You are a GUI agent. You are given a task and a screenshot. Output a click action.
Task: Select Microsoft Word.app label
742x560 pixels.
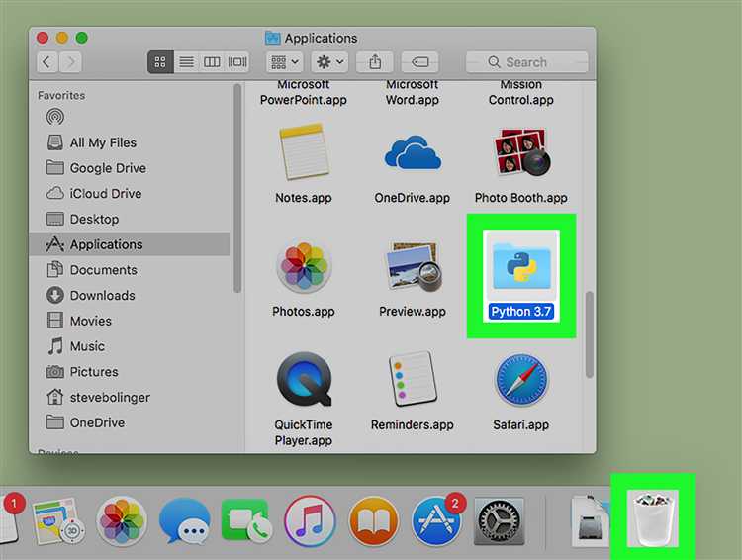pos(413,92)
